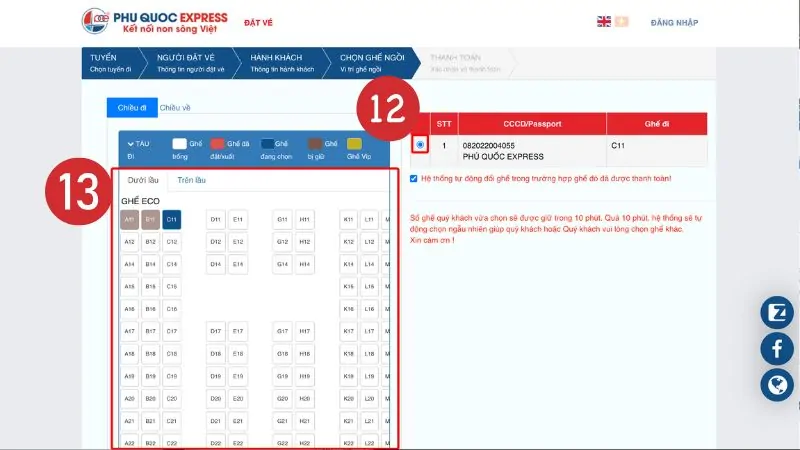Book seat E19
Viewport: 800px width, 450px height.
[238, 376]
